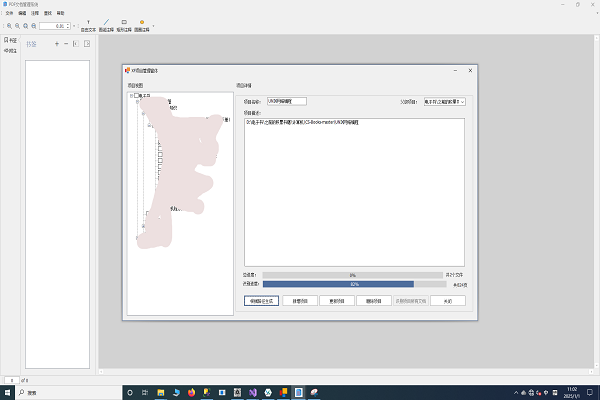
Task: Click the project name input field
Action: [287, 101]
